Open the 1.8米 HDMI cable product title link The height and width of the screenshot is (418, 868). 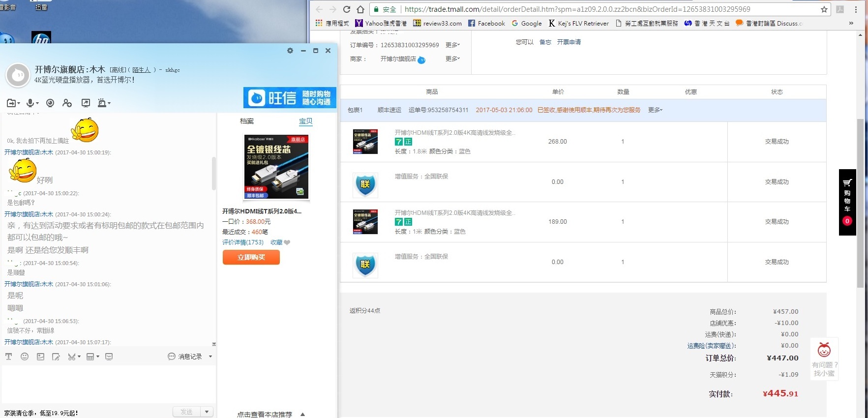click(x=455, y=133)
